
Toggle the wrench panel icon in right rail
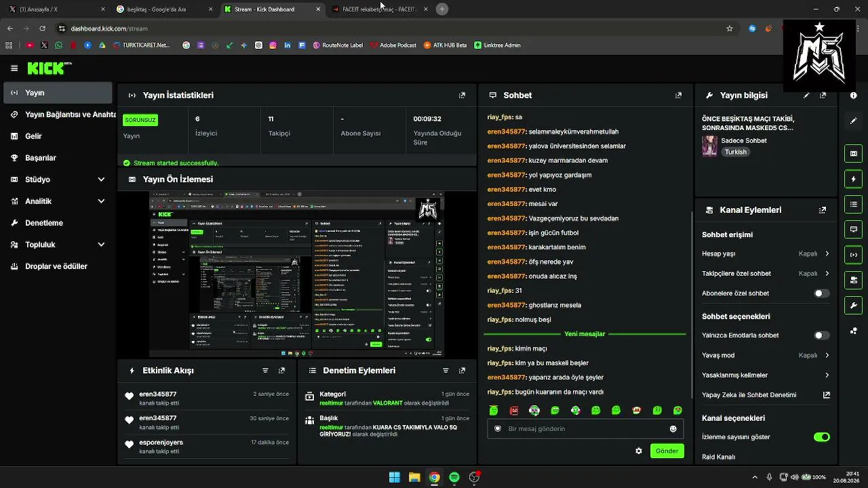853,305
